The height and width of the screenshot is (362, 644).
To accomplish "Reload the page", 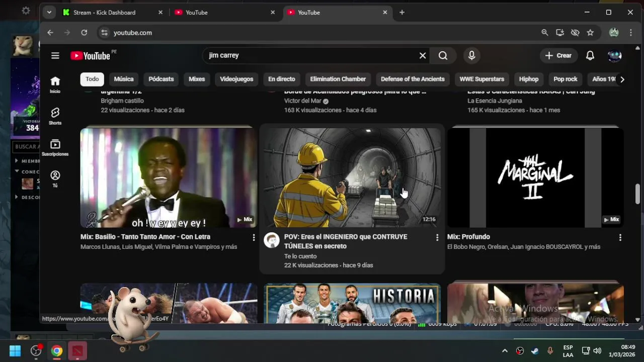I will point(84,33).
